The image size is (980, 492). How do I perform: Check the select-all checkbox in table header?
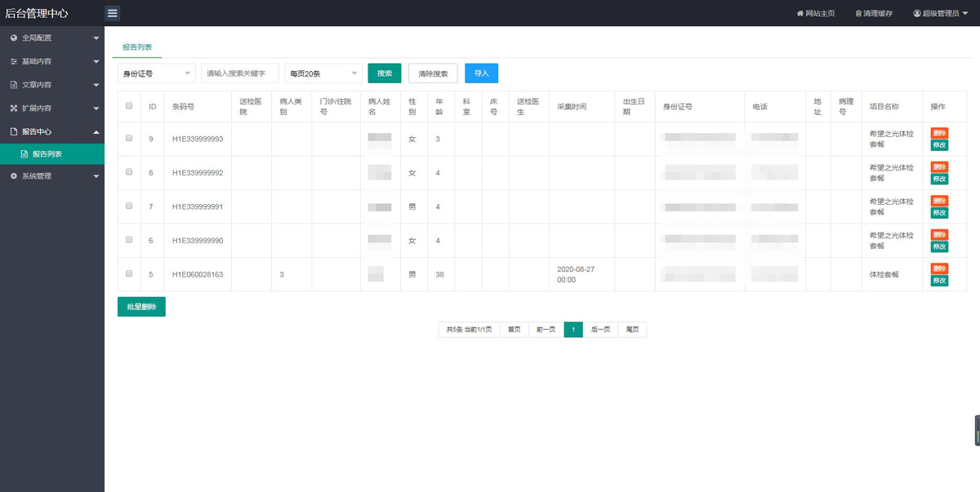pos(129,105)
